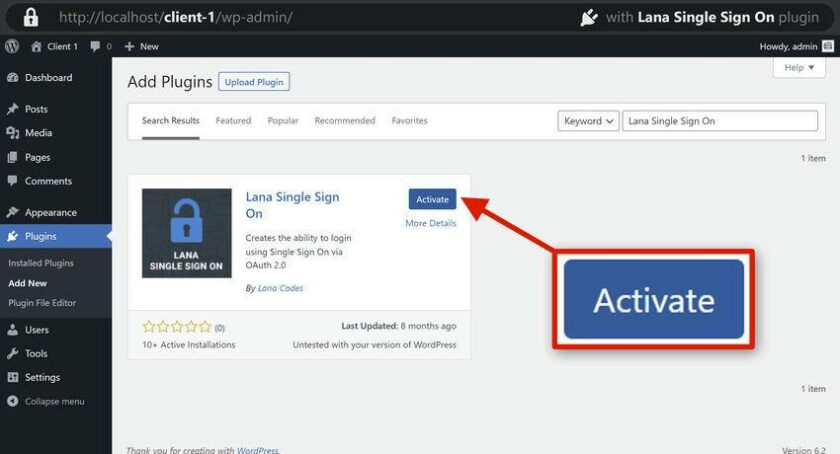Open the Posts menu item
840x454 pixels.
click(x=56, y=109)
